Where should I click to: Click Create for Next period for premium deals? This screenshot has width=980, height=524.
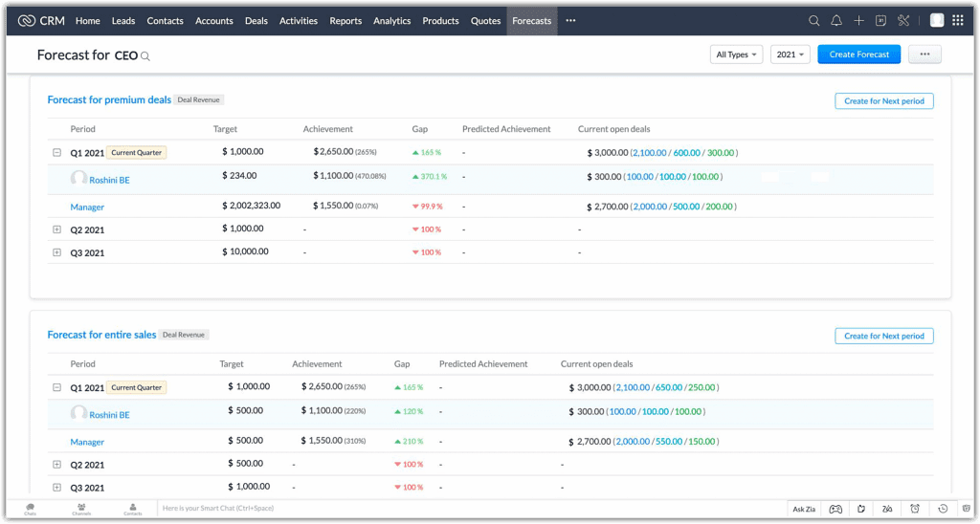tap(883, 101)
